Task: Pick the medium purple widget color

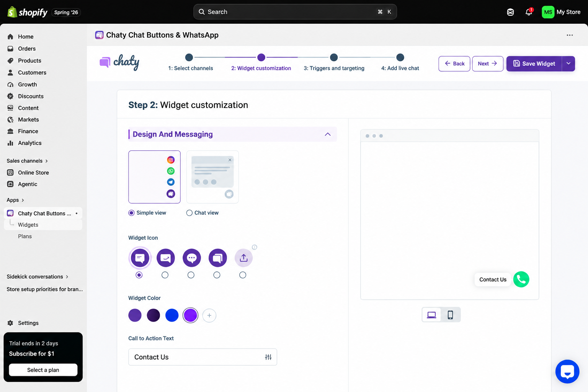Action: pyautogui.click(x=135, y=315)
